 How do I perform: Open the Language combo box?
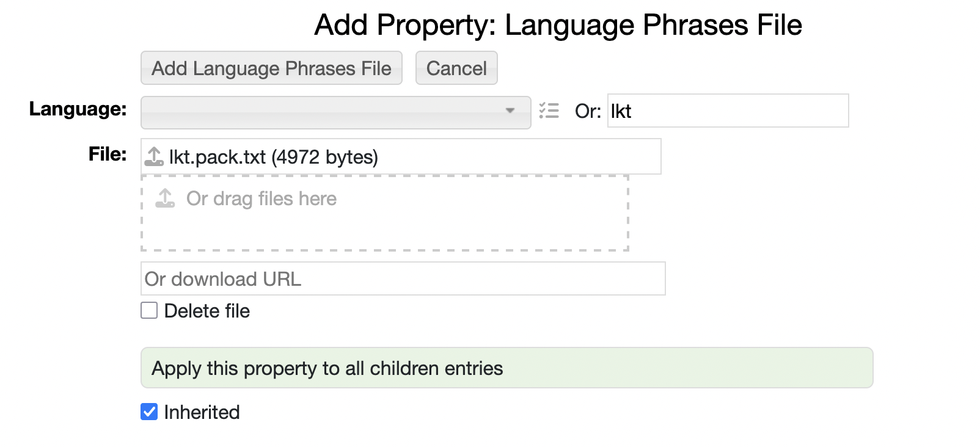[324, 112]
